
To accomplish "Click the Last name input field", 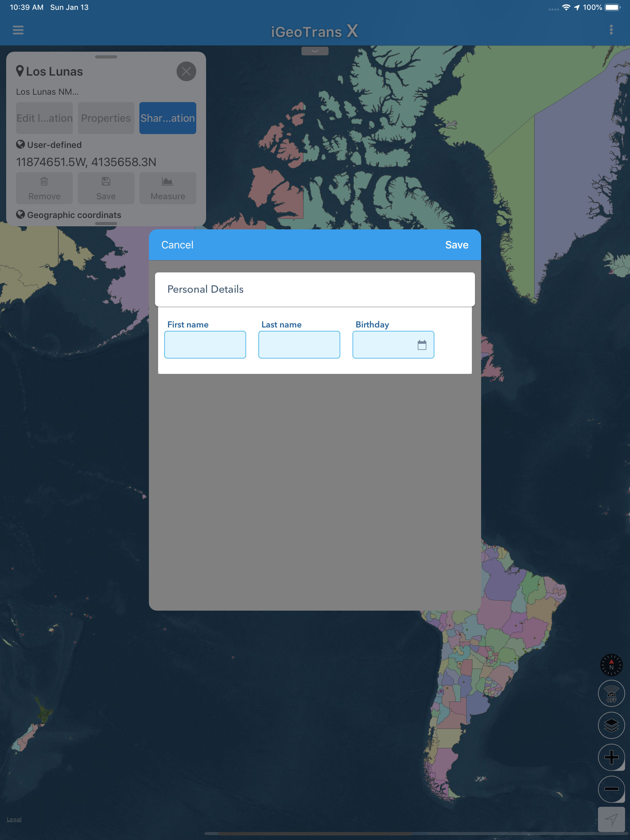I will click(x=299, y=345).
